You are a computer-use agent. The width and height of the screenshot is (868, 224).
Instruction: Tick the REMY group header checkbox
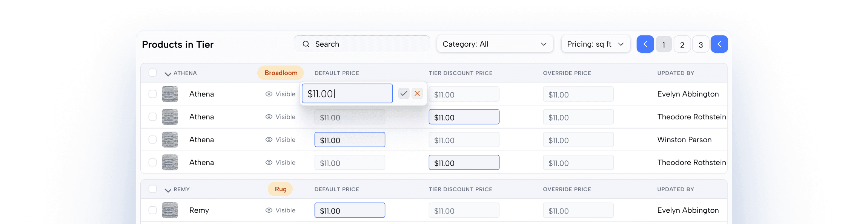coord(153,189)
